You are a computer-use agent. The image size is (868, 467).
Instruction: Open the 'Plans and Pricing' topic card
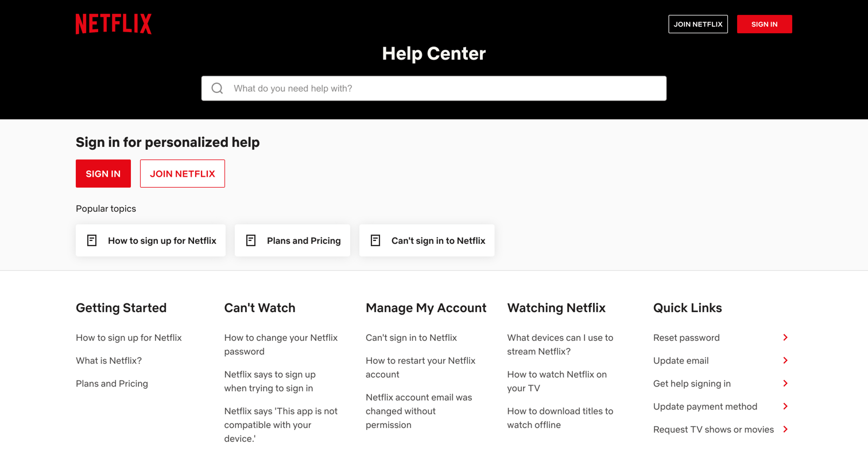click(292, 240)
